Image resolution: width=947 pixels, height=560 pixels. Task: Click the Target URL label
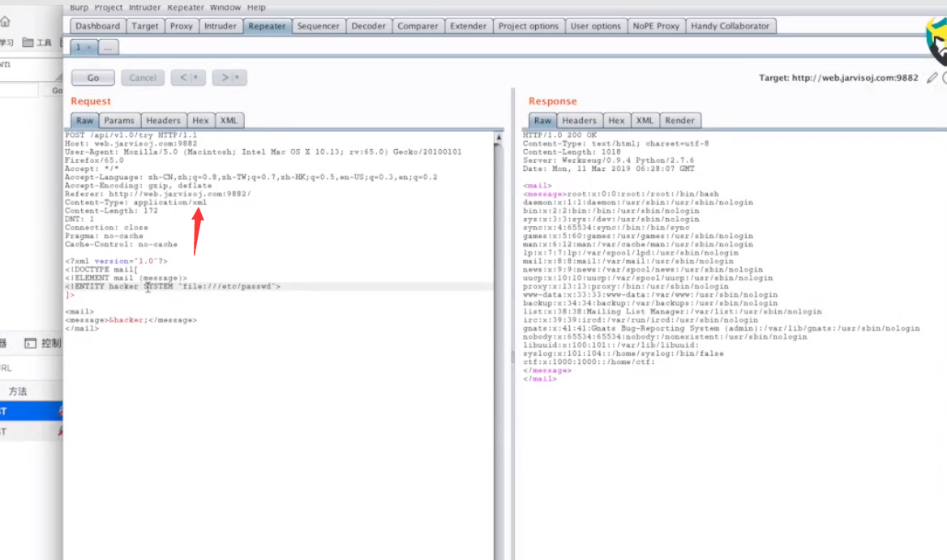(838, 78)
